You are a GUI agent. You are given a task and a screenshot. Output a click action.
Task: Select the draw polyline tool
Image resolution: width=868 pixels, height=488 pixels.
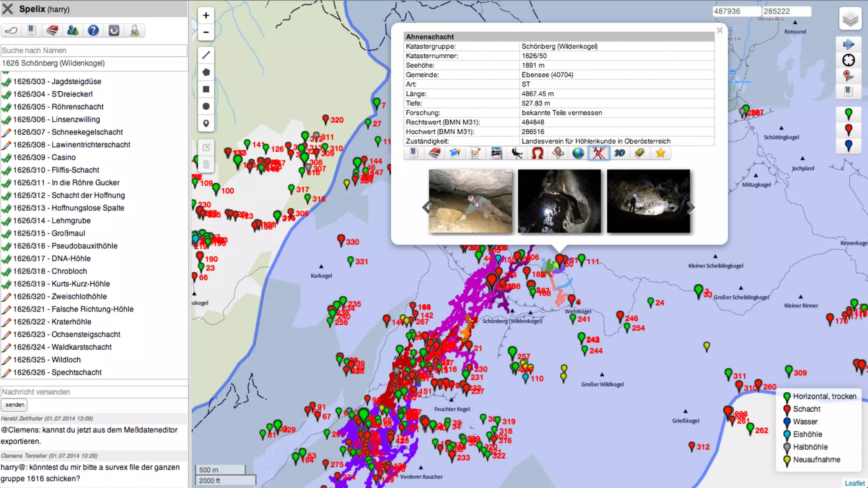[206, 55]
